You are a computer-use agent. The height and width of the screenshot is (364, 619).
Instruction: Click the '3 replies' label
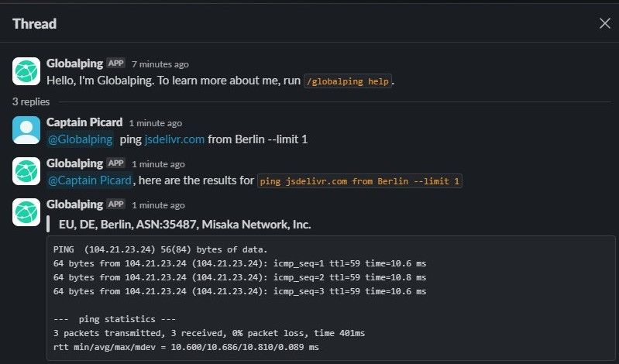(31, 102)
